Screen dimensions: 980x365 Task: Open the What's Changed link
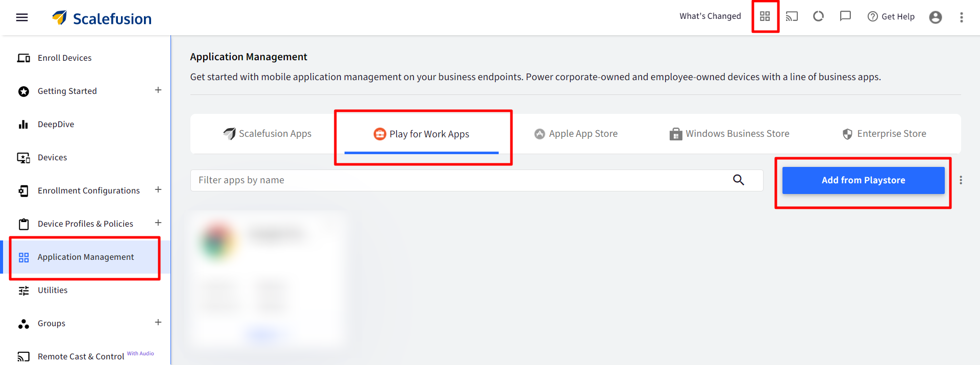[x=710, y=16]
